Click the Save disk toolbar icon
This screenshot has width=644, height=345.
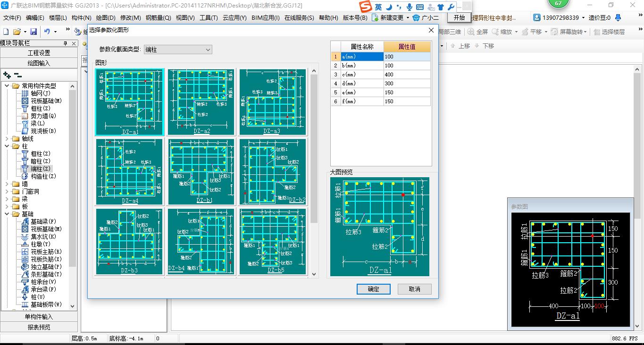tap(33, 32)
